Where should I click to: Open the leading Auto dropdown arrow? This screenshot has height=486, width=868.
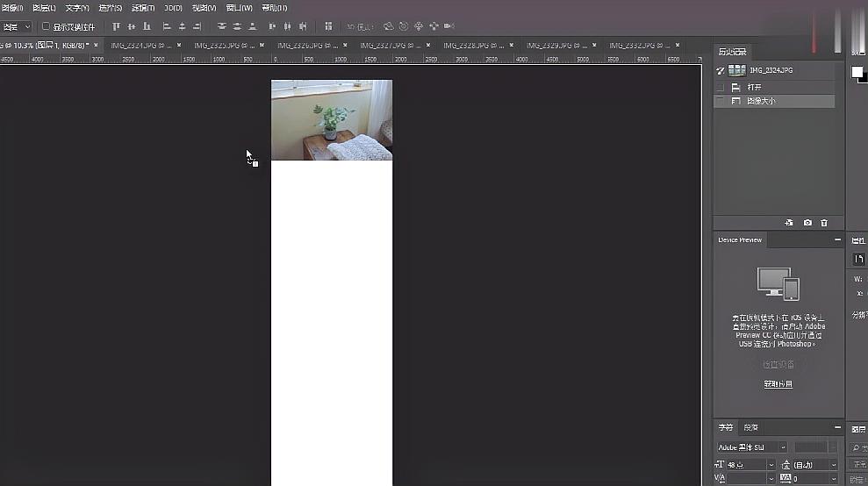tap(834, 465)
